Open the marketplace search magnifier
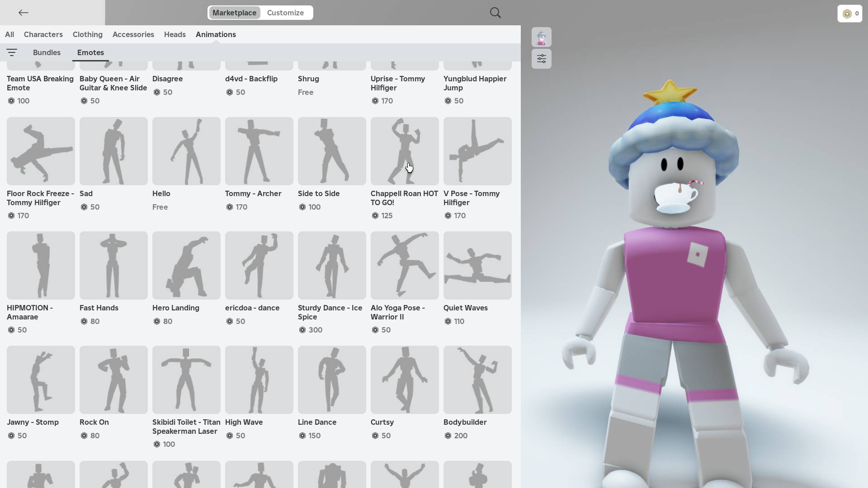 coord(495,13)
